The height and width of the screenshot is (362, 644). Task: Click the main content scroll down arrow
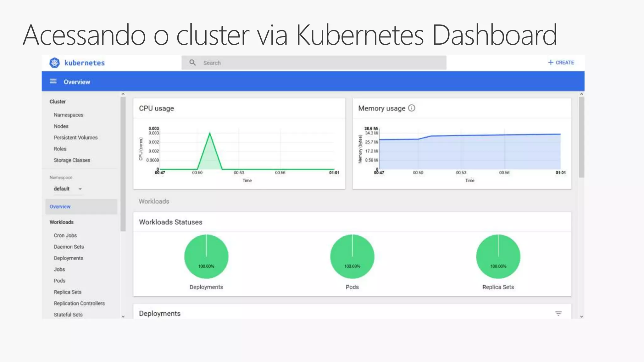pos(581,316)
